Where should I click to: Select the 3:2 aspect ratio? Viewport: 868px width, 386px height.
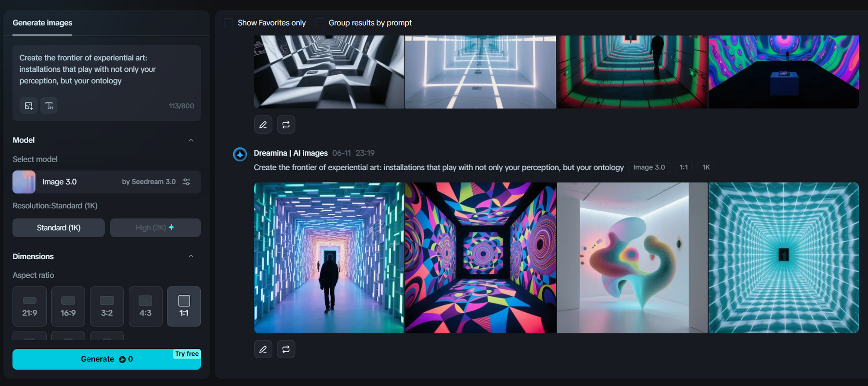[107, 306]
